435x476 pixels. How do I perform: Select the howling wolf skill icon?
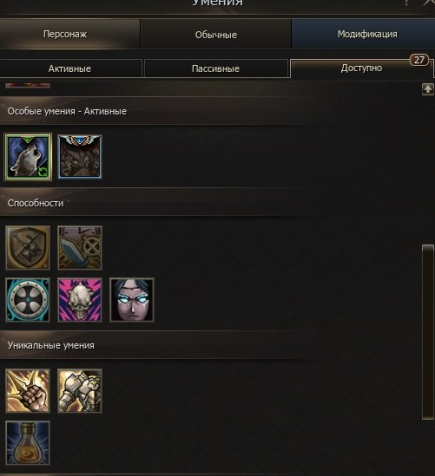(x=28, y=157)
